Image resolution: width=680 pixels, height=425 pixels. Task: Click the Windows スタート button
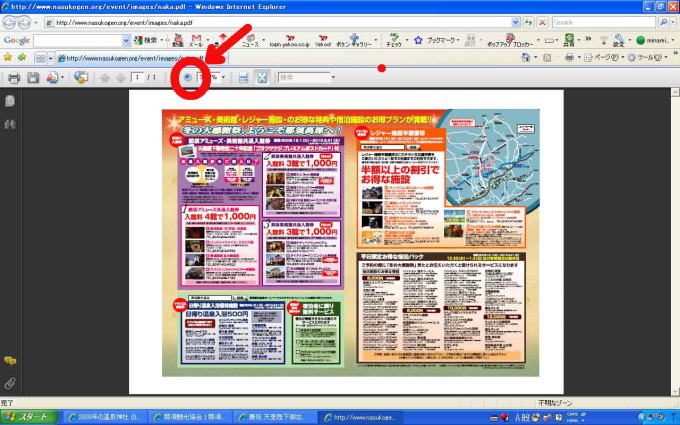click(30, 416)
